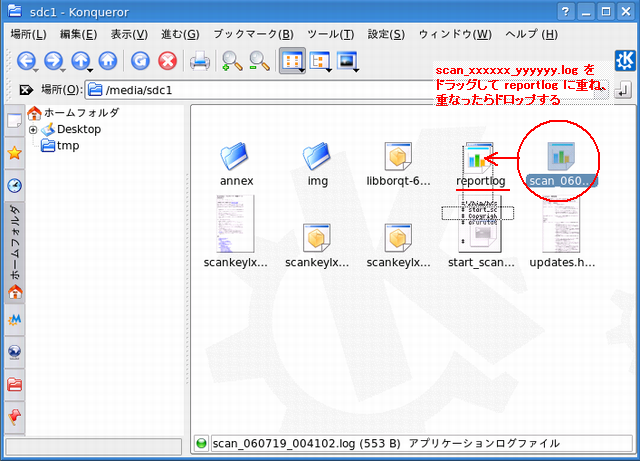
Task: Open the Bookmarks sidebar star tab
Action: coord(15,153)
